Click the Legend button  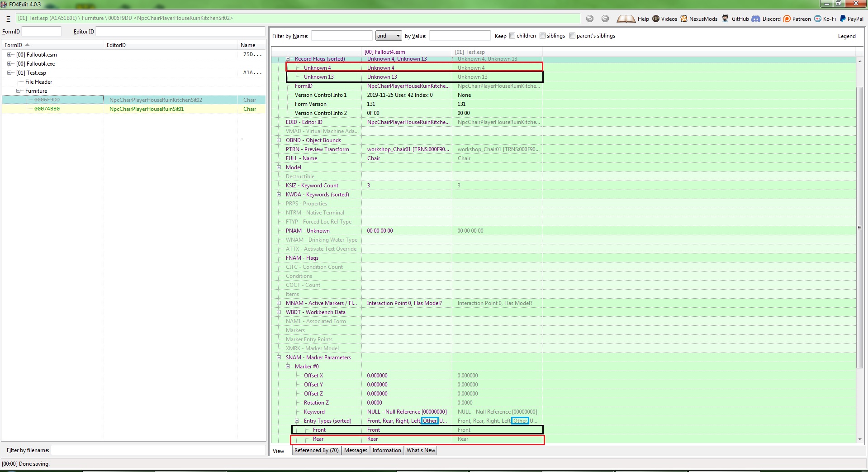[x=847, y=36]
